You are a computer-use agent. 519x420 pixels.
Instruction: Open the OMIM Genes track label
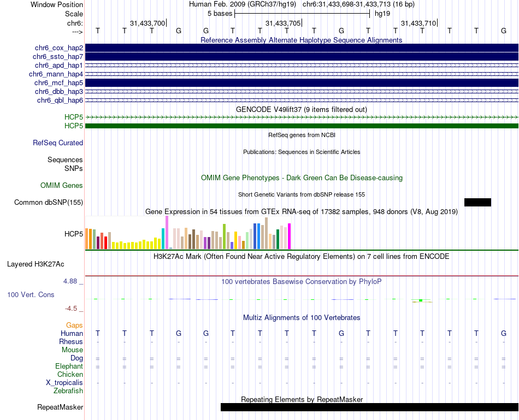pos(61,185)
